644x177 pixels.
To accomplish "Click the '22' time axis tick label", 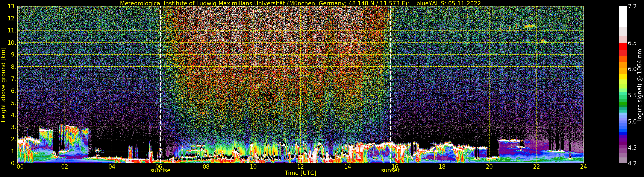I will [x=536, y=166].
